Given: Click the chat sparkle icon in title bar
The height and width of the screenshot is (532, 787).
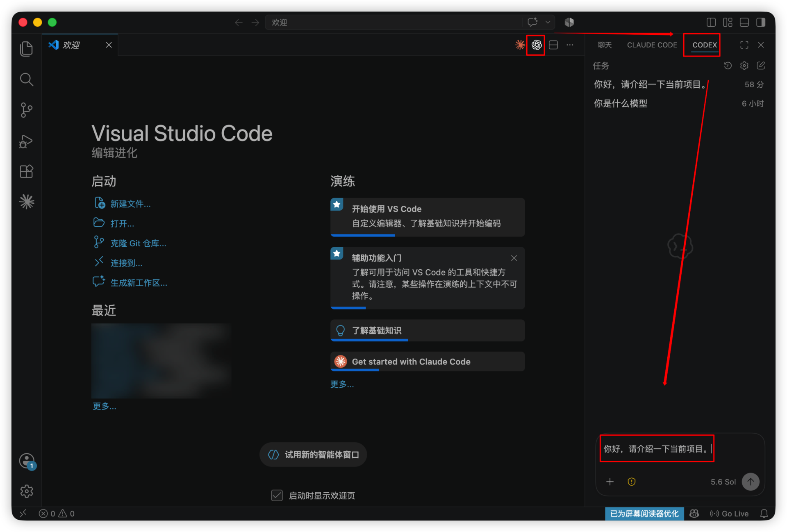Looking at the screenshot, I should (x=532, y=22).
